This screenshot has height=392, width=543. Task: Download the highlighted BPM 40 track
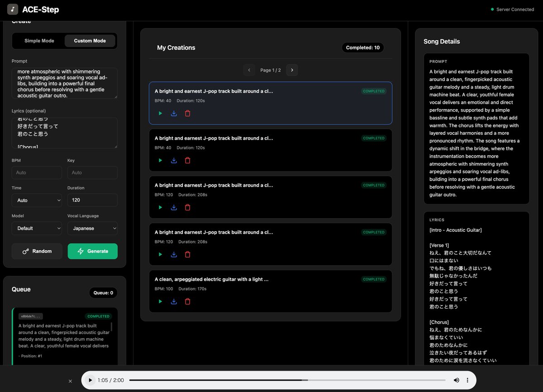pyautogui.click(x=174, y=113)
